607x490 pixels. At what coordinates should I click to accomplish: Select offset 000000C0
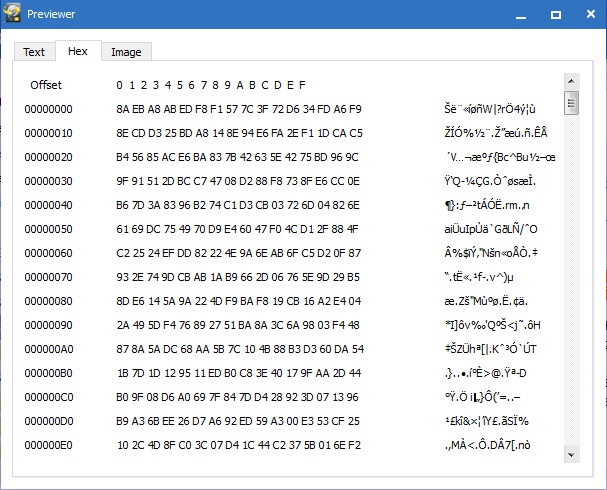pos(49,397)
